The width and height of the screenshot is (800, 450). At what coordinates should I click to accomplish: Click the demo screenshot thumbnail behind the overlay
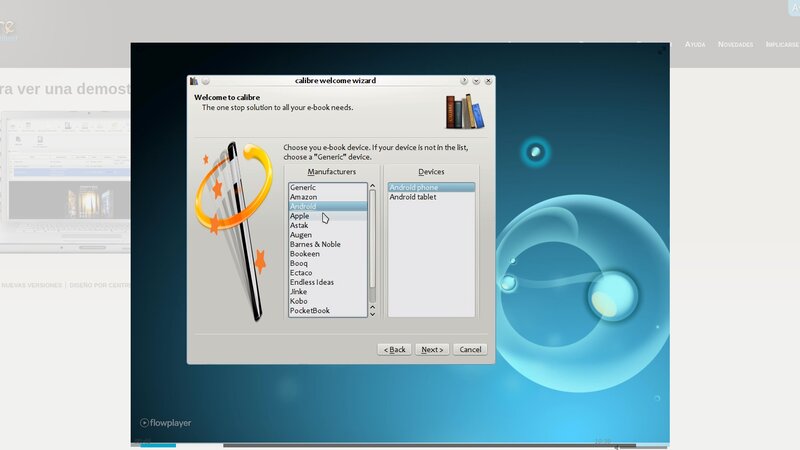coord(65,182)
